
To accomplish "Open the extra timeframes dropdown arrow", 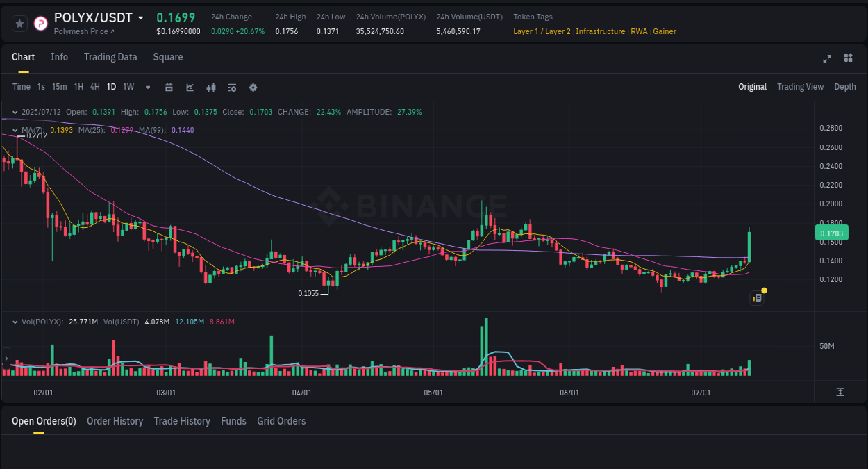I will pyautogui.click(x=147, y=87).
